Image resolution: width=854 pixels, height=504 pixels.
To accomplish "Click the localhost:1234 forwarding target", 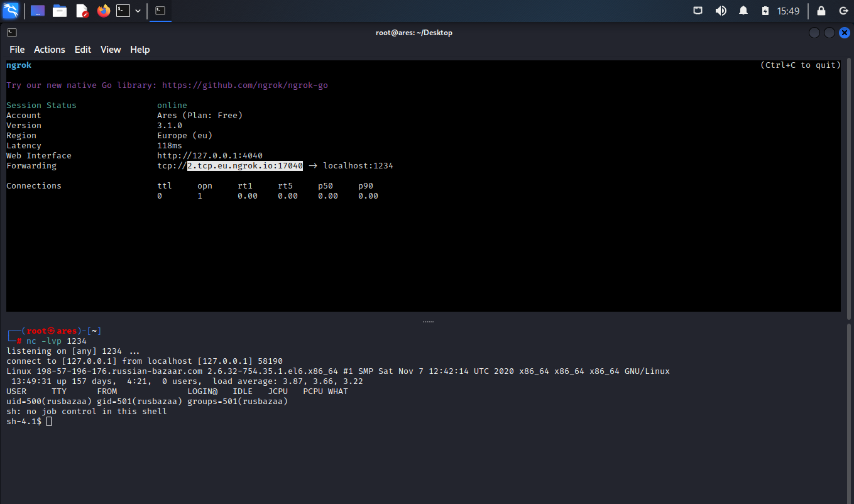I will (358, 166).
